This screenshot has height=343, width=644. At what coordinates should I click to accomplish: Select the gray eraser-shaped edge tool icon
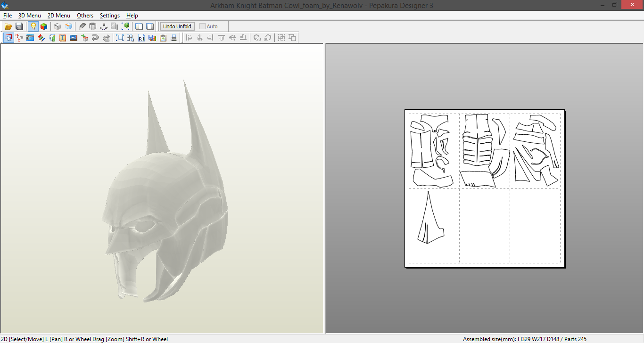click(82, 26)
